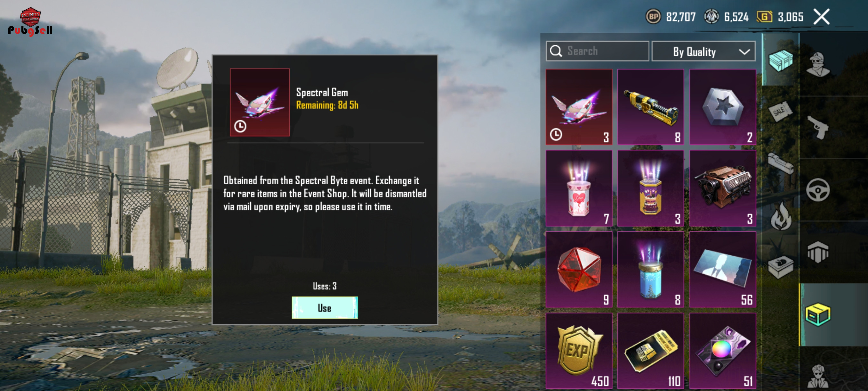Image resolution: width=868 pixels, height=391 pixels.
Task: Click the dropdown chevron beside By Quality
Action: point(744,52)
